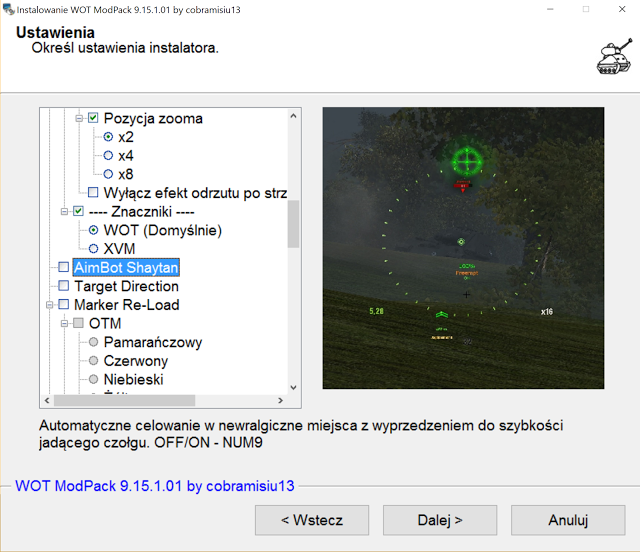Minimize the installer window
The width and height of the screenshot is (640, 552).
tap(550, 9)
